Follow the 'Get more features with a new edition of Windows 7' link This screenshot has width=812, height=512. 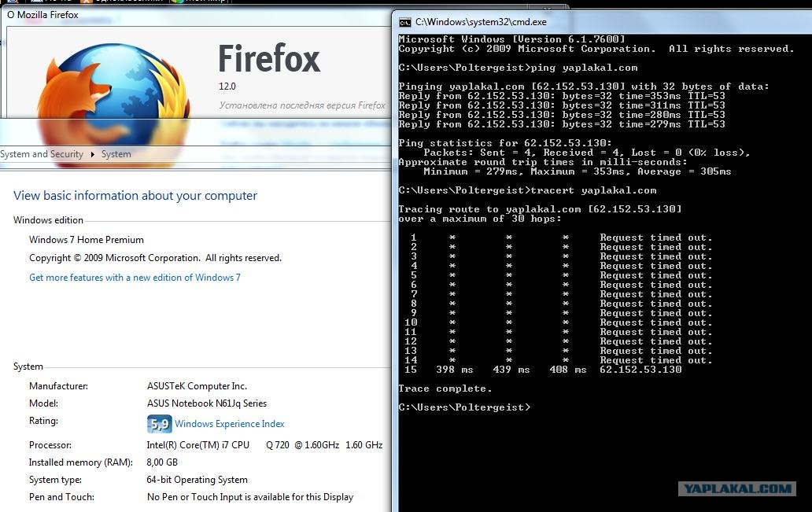135,278
